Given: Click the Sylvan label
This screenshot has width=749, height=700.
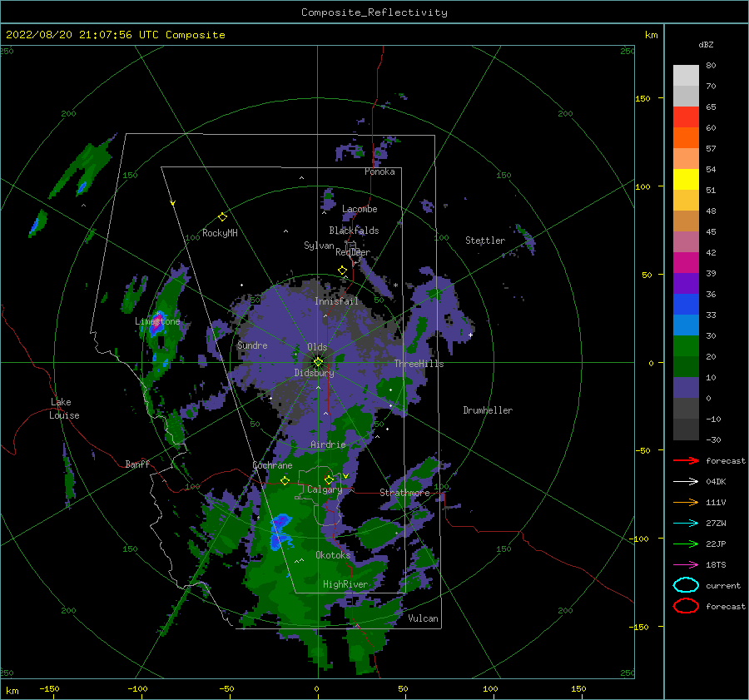Looking at the screenshot, I should (319, 246).
